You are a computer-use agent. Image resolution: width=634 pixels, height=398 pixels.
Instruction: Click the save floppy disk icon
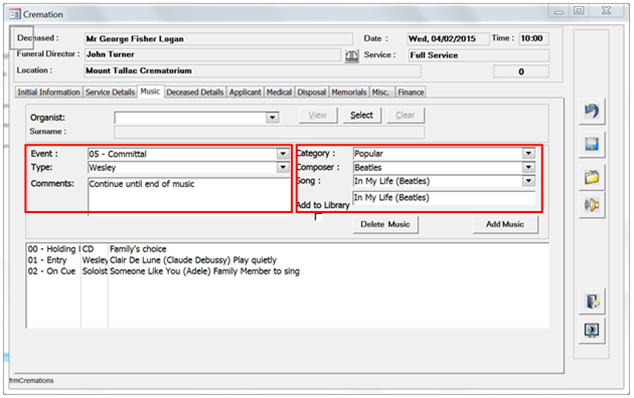click(592, 144)
